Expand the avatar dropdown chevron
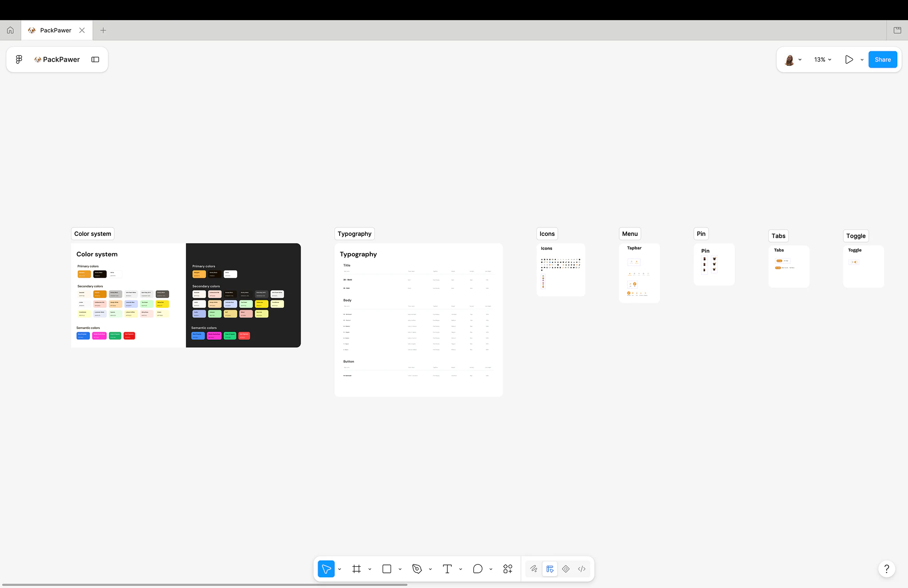Screen dimensions: 908x588 (x=800, y=60)
